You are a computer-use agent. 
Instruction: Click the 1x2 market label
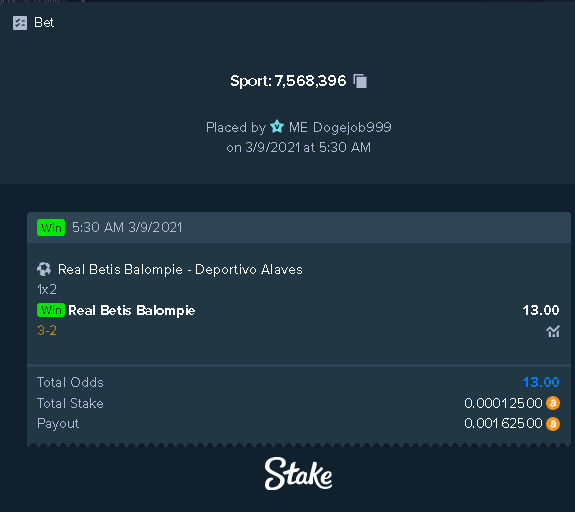(47, 289)
